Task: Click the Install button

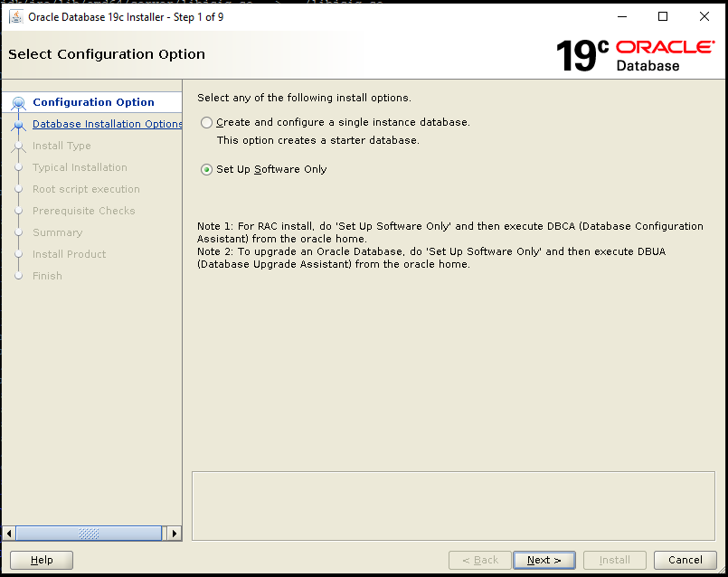Action: point(615,561)
